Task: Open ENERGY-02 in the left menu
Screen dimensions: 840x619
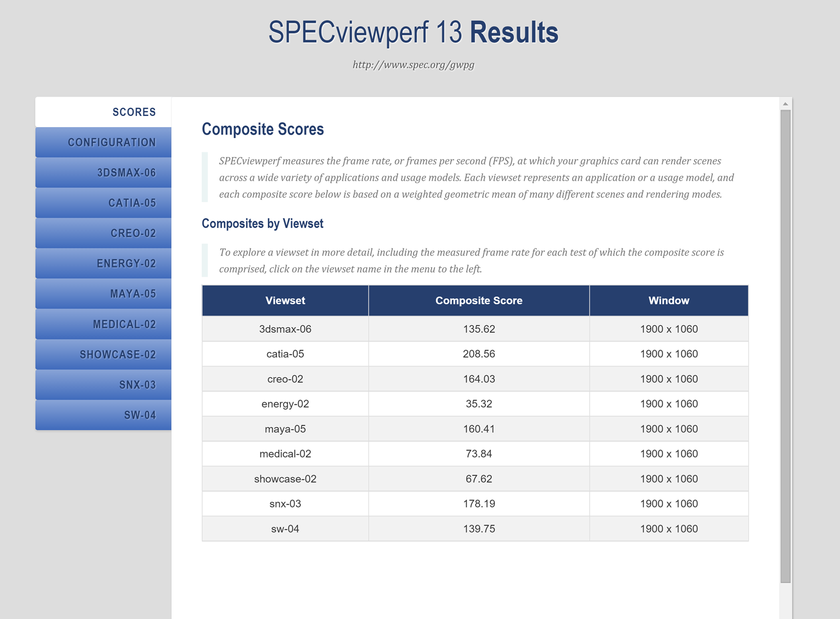Action: pyautogui.click(x=126, y=264)
